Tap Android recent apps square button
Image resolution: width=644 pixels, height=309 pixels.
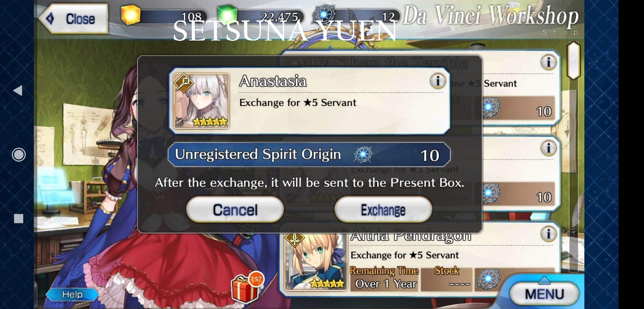[19, 219]
